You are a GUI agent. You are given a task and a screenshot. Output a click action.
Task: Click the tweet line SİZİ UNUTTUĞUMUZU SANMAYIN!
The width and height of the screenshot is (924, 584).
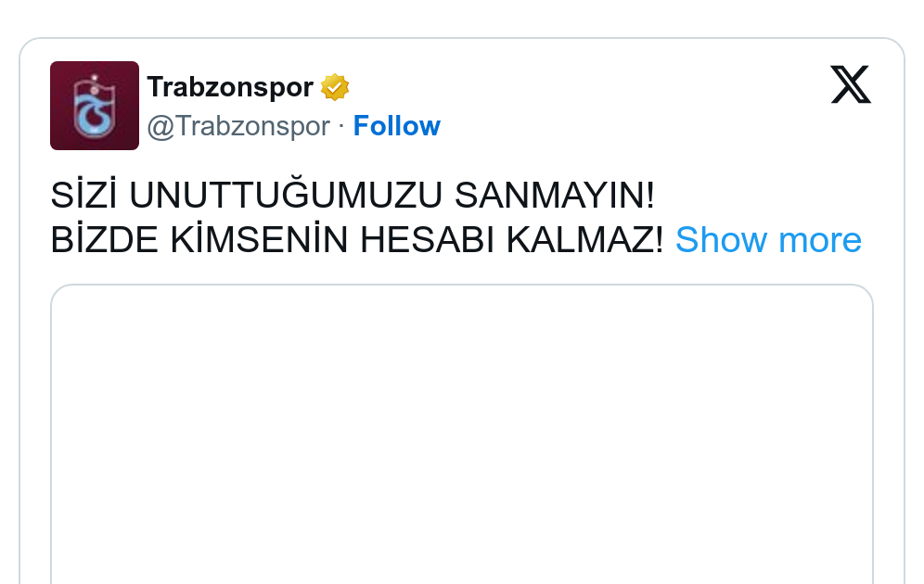point(353,195)
